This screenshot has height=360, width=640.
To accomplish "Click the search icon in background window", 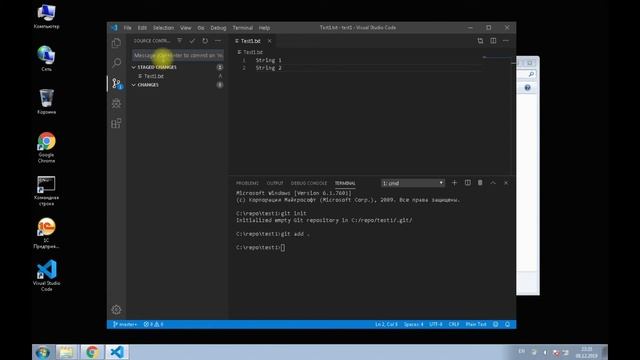I will point(531,74).
